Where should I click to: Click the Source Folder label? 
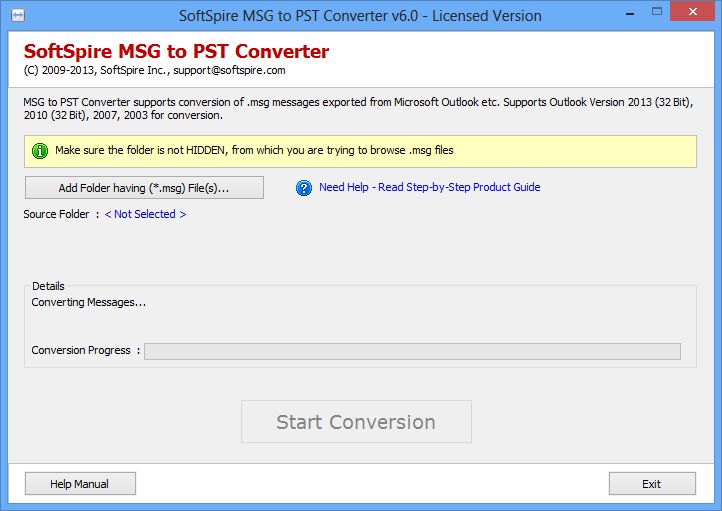(56, 214)
